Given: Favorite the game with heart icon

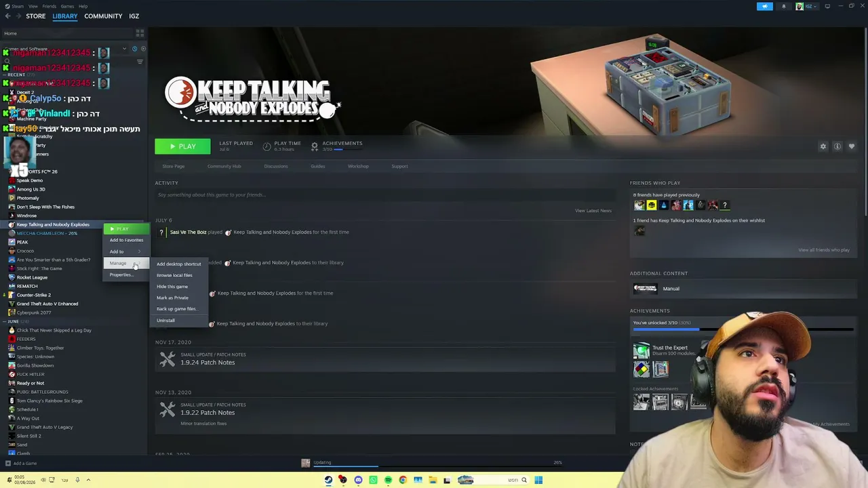Looking at the screenshot, I should click(852, 146).
